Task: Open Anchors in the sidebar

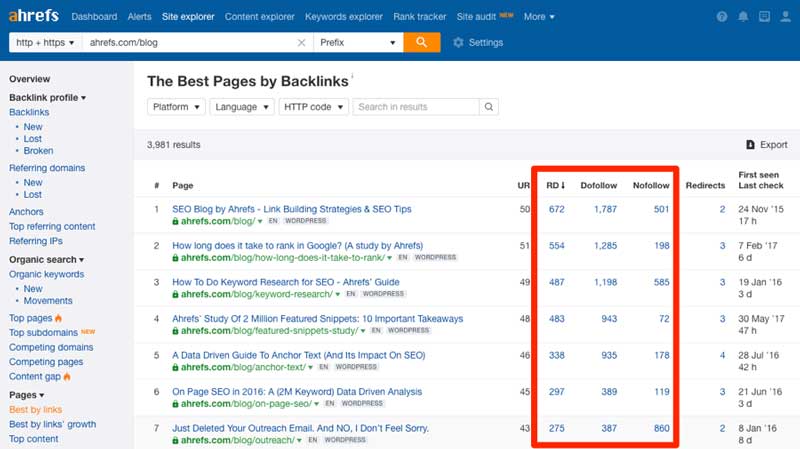Action: pos(26,212)
